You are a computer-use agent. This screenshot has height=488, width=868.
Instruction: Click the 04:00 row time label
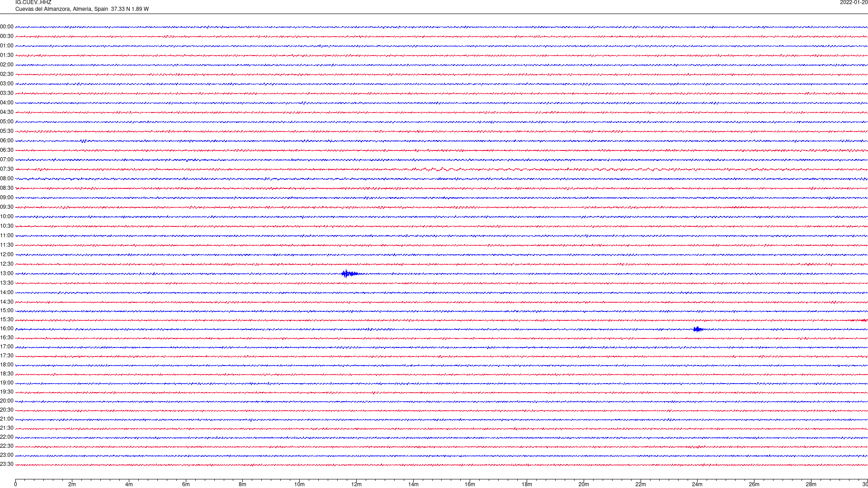(7, 103)
